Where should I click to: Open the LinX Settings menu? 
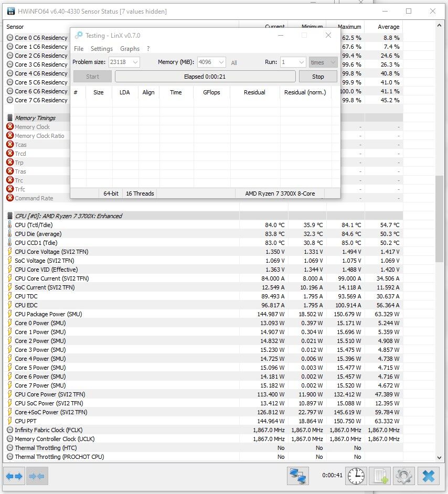[x=101, y=49]
